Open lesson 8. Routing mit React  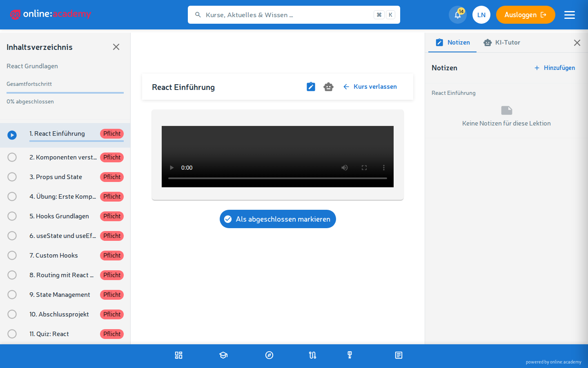(x=65, y=275)
